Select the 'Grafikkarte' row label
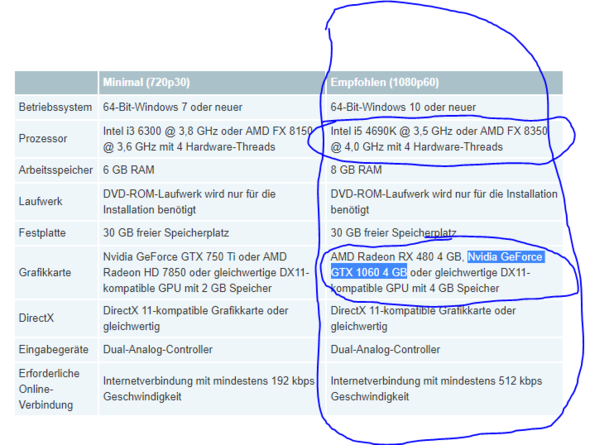The height and width of the screenshot is (445, 590). (x=45, y=272)
